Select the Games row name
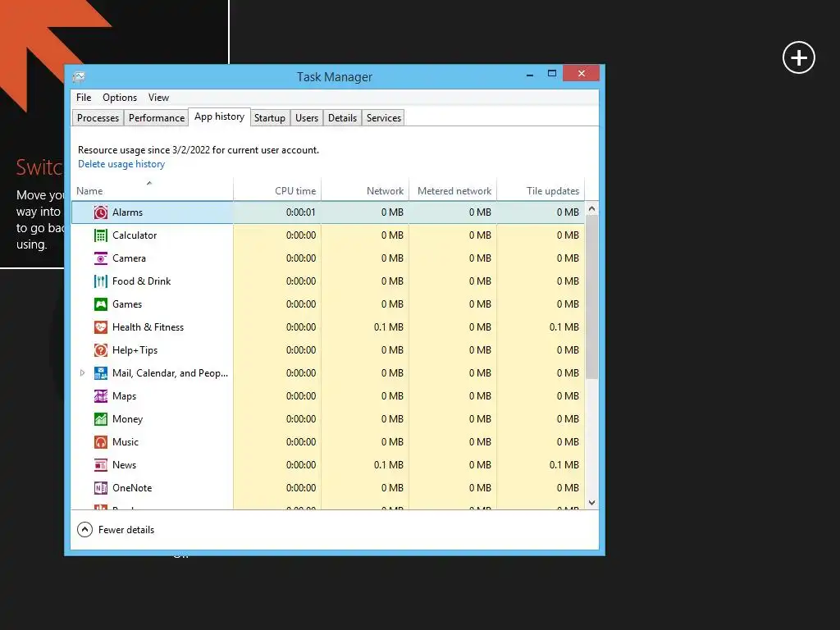This screenshot has width=840, height=630. pos(127,304)
